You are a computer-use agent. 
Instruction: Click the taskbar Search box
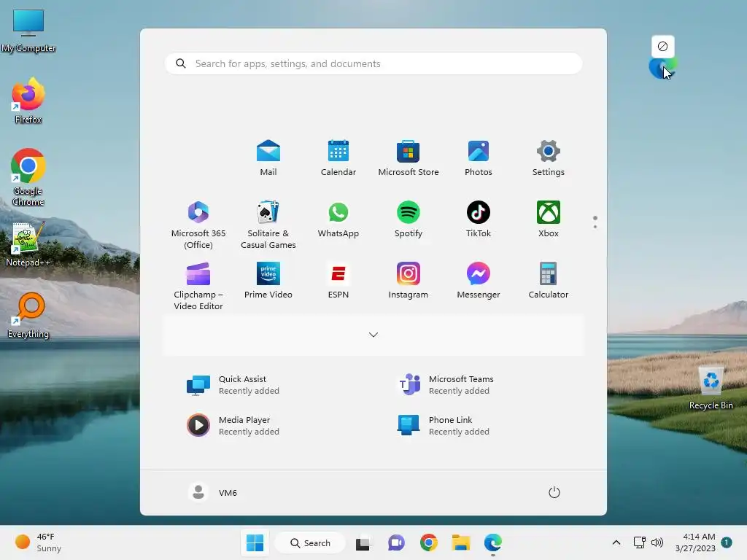point(310,542)
